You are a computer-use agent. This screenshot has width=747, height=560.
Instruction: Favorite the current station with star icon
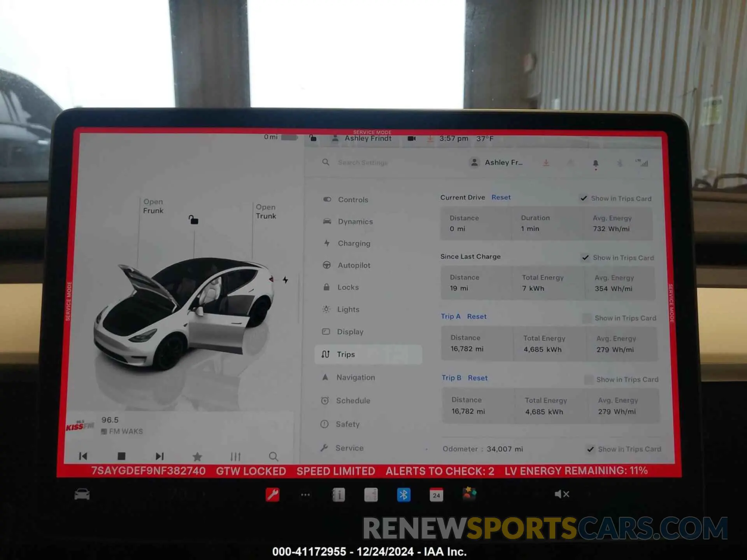197,456
